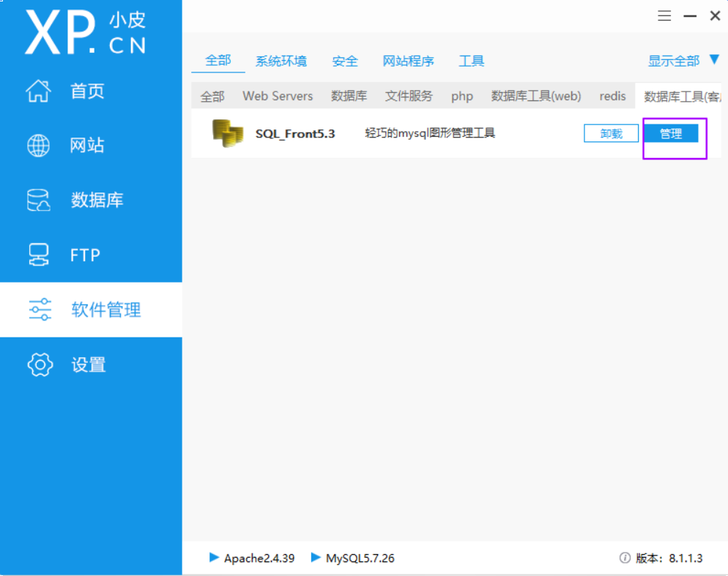This screenshot has width=728, height=576.
Task: Select redis sub-tab
Action: [x=612, y=96]
